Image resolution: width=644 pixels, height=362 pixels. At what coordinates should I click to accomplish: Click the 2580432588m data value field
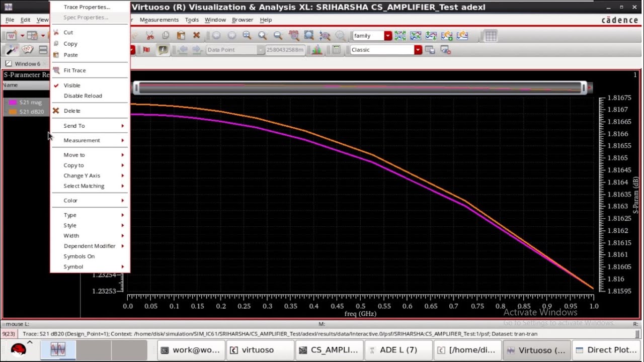click(x=285, y=50)
